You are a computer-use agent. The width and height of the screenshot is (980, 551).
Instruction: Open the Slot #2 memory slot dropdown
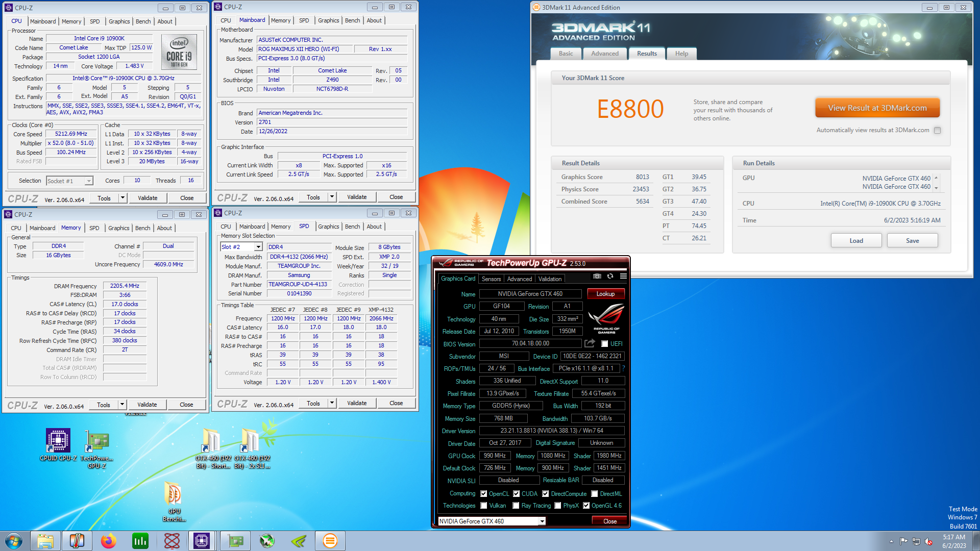point(258,247)
